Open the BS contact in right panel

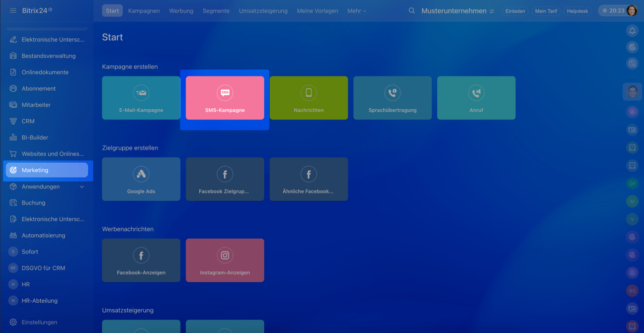point(632,291)
